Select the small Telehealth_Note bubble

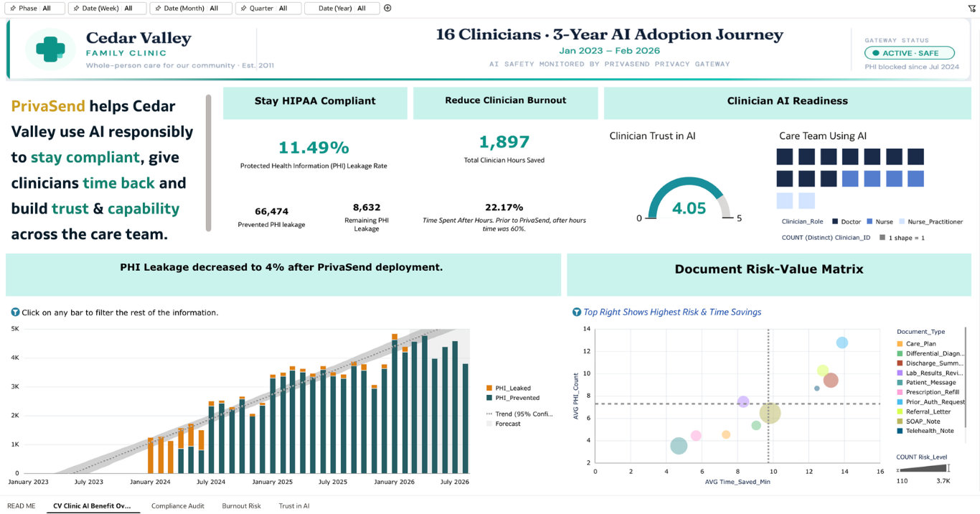click(x=817, y=388)
